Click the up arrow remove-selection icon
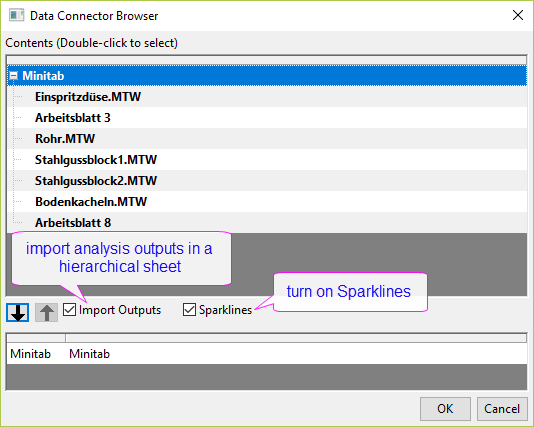534x427 pixels. pos(46,313)
